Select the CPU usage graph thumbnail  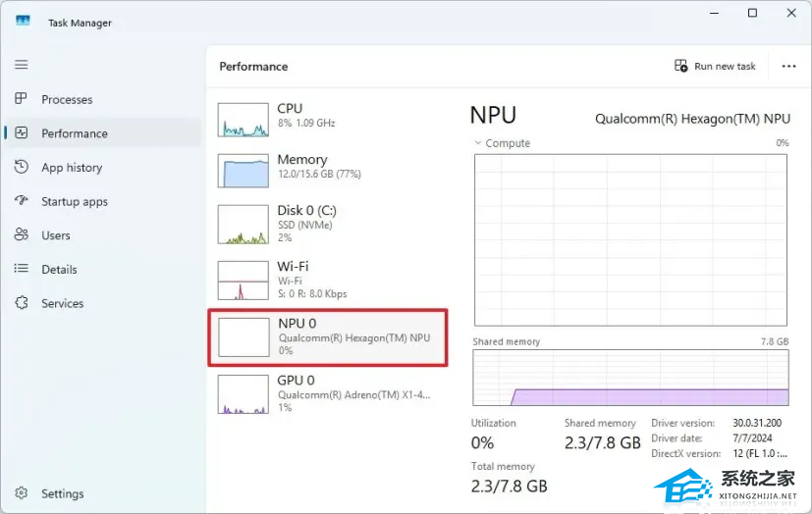coord(244,120)
